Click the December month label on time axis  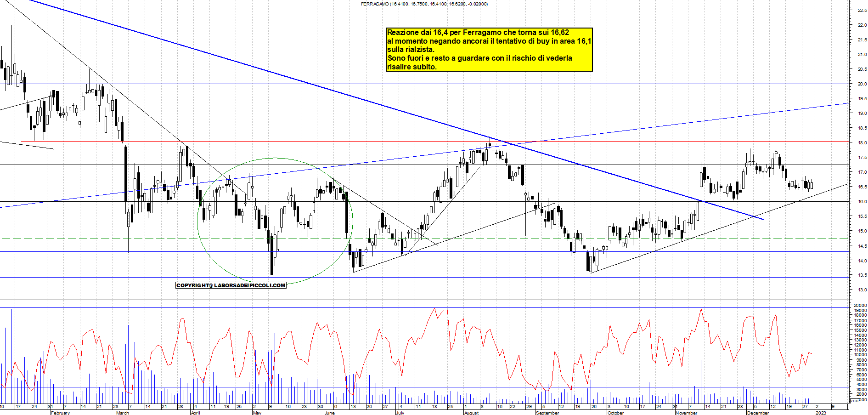[x=758, y=413]
